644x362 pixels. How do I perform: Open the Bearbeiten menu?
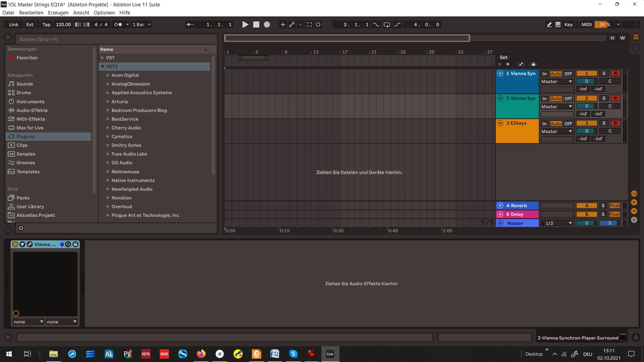click(31, 13)
